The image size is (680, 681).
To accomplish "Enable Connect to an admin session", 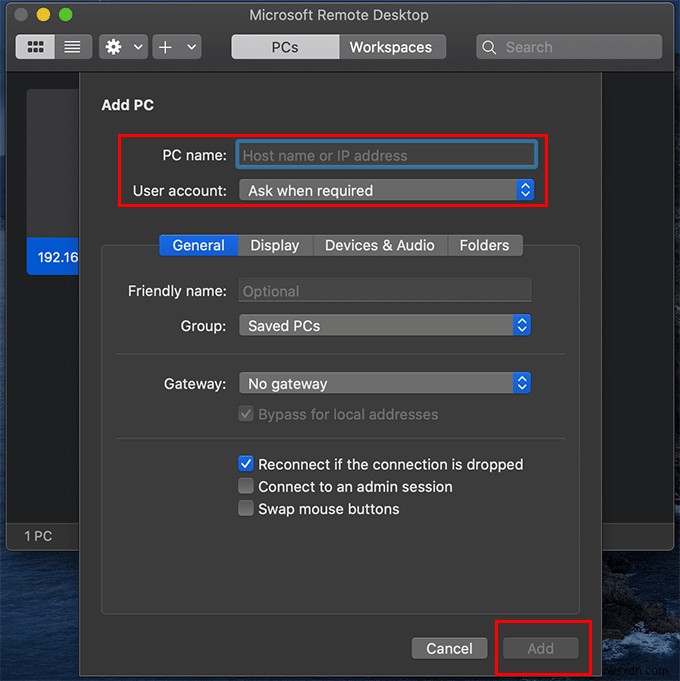I will [246, 486].
